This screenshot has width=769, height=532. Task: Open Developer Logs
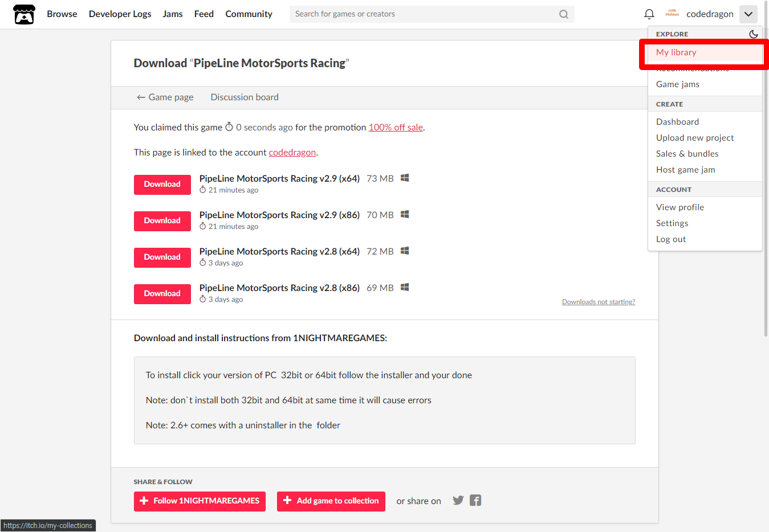tap(120, 14)
